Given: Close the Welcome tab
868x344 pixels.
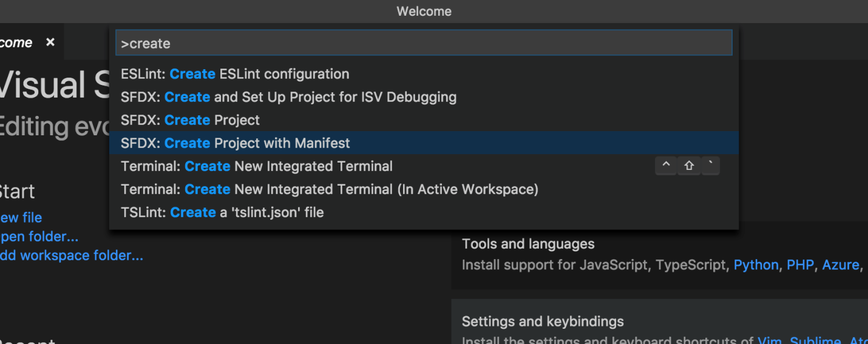Looking at the screenshot, I should click(x=50, y=42).
